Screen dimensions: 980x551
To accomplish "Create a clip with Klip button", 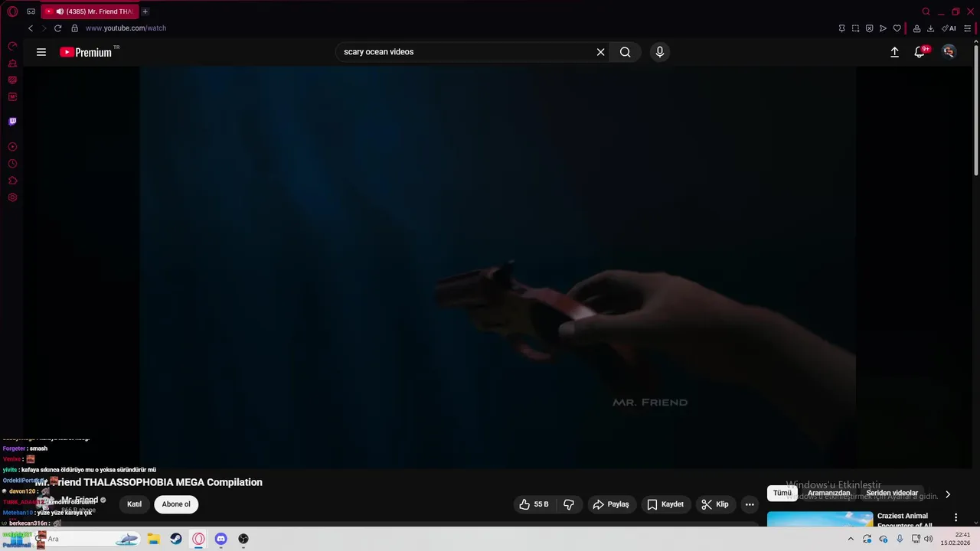I will pyautogui.click(x=715, y=504).
